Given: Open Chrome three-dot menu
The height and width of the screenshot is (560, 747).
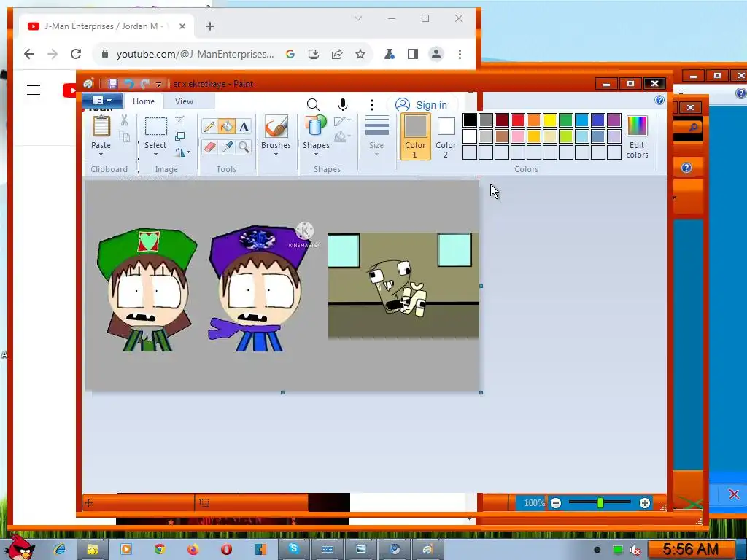Looking at the screenshot, I should pyautogui.click(x=460, y=54).
